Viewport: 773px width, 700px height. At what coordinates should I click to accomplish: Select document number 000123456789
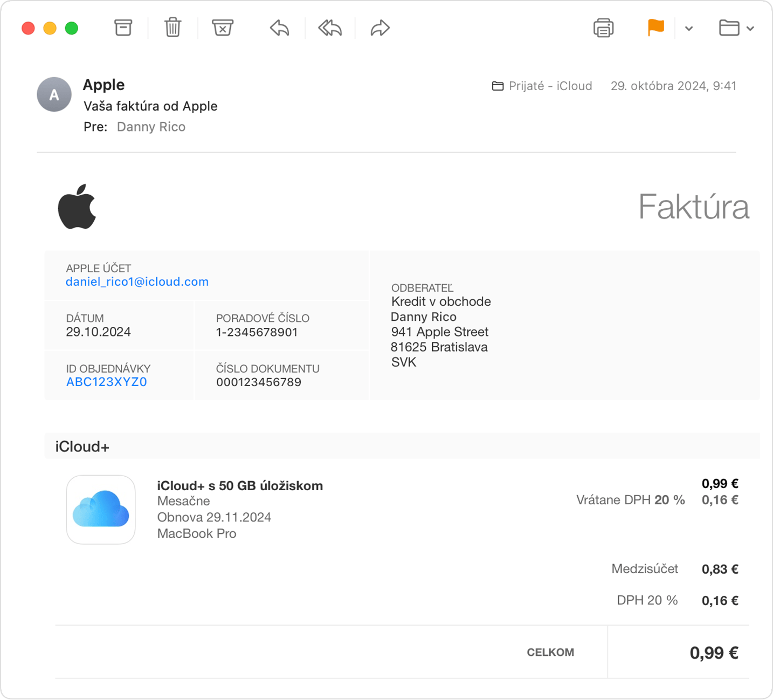pyautogui.click(x=259, y=382)
